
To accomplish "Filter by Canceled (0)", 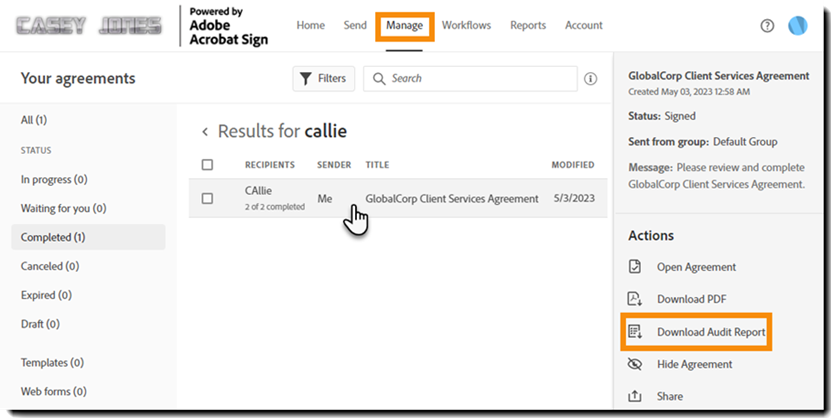I will 50,266.
